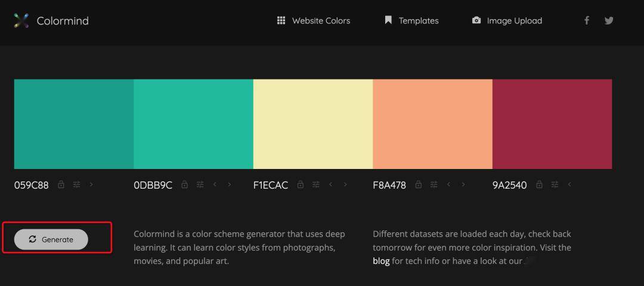Screen dimensions: 644x286
Task: Open the Twitter page icon
Action: pos(609,20)
